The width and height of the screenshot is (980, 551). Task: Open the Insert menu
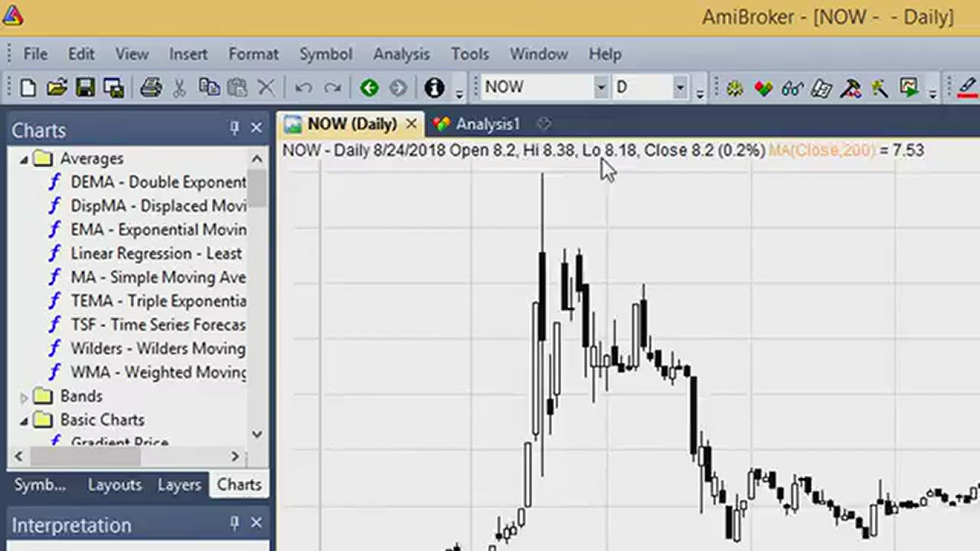tap(188, 54)
